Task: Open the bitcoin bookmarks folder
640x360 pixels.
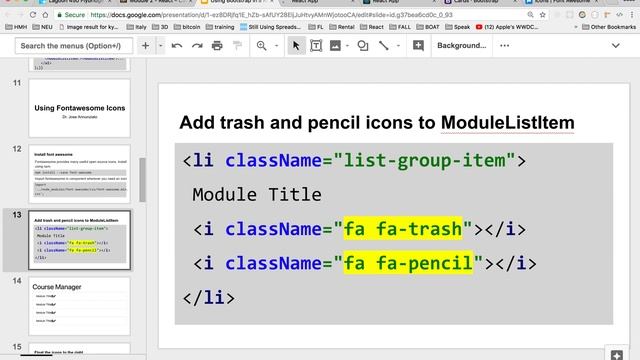Action: point(187,27)
